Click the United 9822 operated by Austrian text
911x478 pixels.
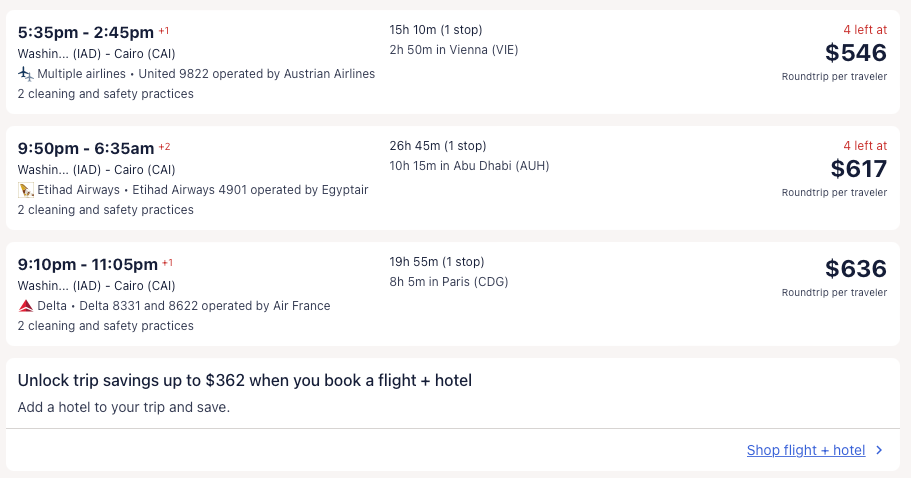click(256, 74)
